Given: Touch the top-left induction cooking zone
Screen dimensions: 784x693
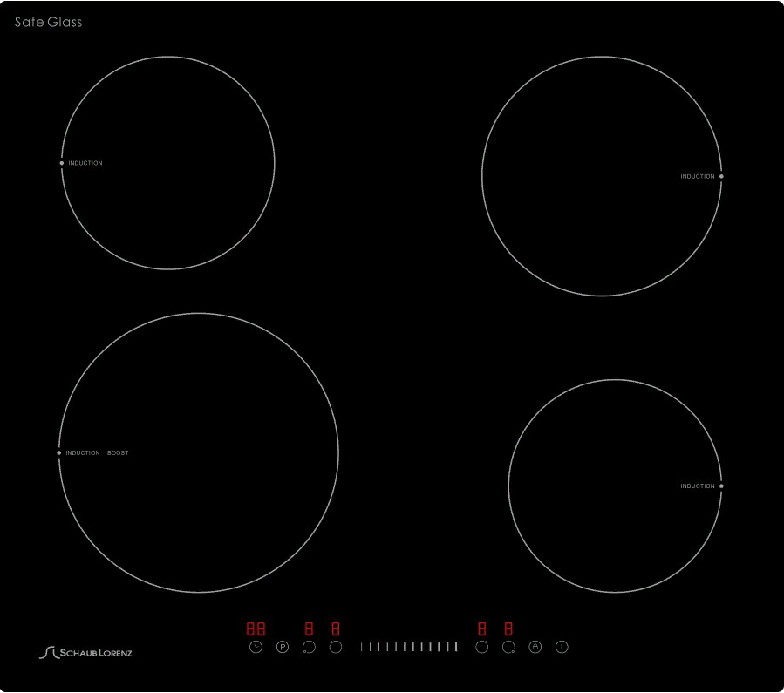Looking at the screenshot, I should click(168, 163).
